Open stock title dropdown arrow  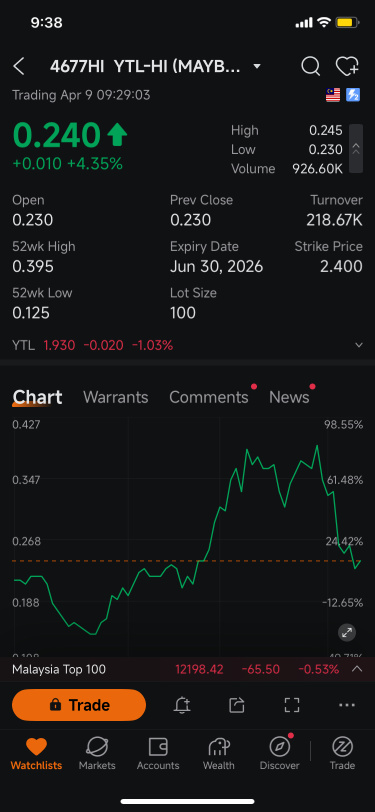coord(256,67)
